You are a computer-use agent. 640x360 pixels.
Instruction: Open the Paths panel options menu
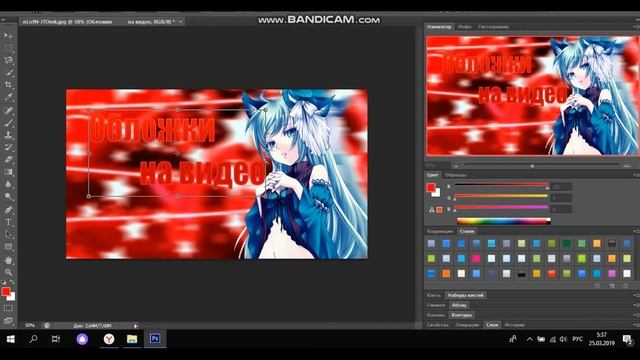point(636,315)
